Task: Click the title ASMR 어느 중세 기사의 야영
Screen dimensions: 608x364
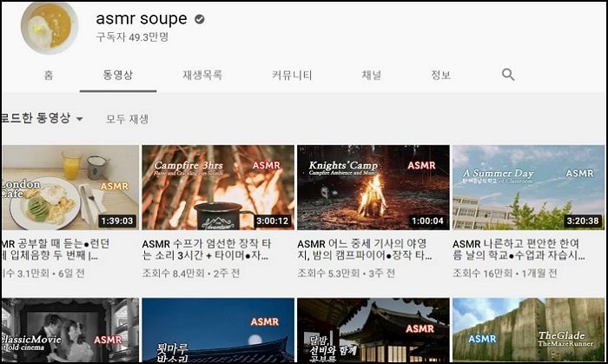Action: [x=364, y=249]
